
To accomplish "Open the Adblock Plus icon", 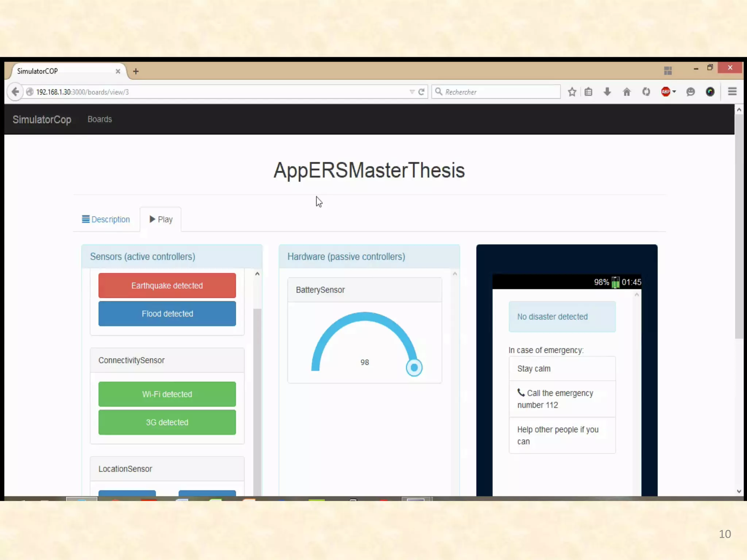I will point(665,92).
